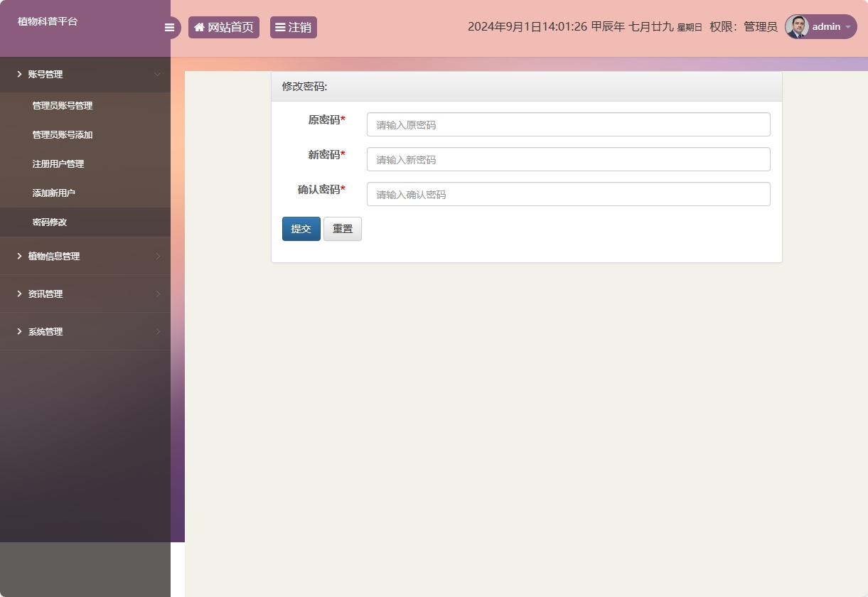This screenshot has height=597, width=868.
Task: Click the 植物科普平台 site title
Action: coord(48,21)
